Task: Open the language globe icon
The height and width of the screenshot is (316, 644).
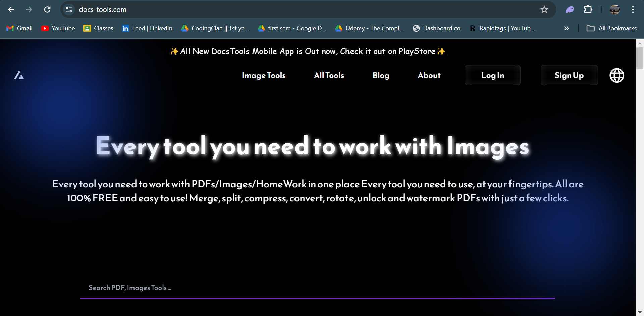Action: (x=616, y=75)
